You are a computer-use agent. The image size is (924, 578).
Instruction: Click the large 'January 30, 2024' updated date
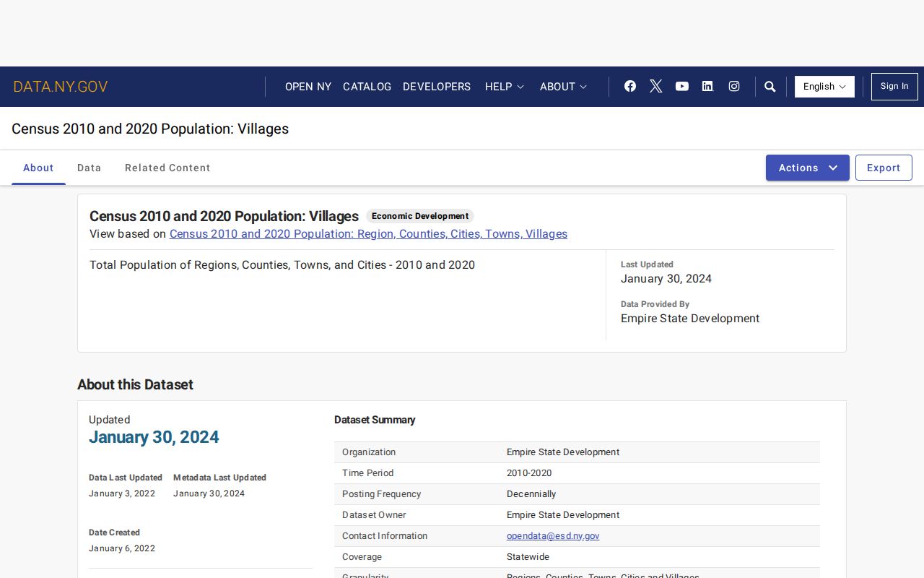(x=154, y=437)
